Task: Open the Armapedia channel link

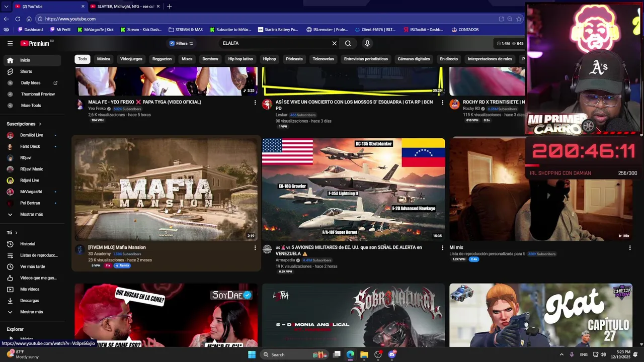Action: point(285,260)
